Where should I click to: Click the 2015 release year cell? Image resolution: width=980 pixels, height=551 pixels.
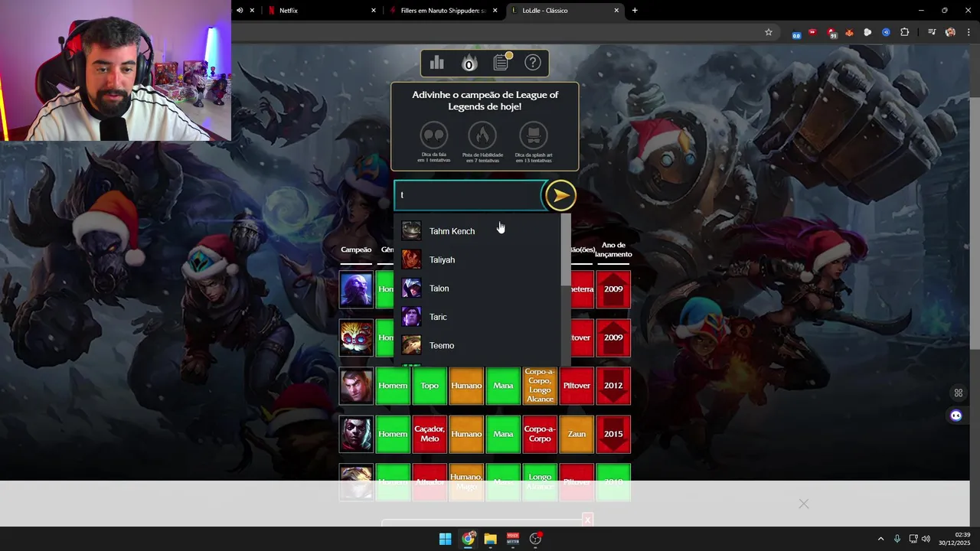point(613,434)
